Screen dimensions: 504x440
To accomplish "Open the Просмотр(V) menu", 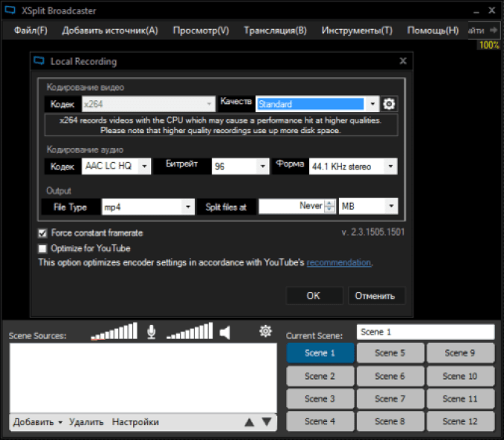I will point(201,30).
